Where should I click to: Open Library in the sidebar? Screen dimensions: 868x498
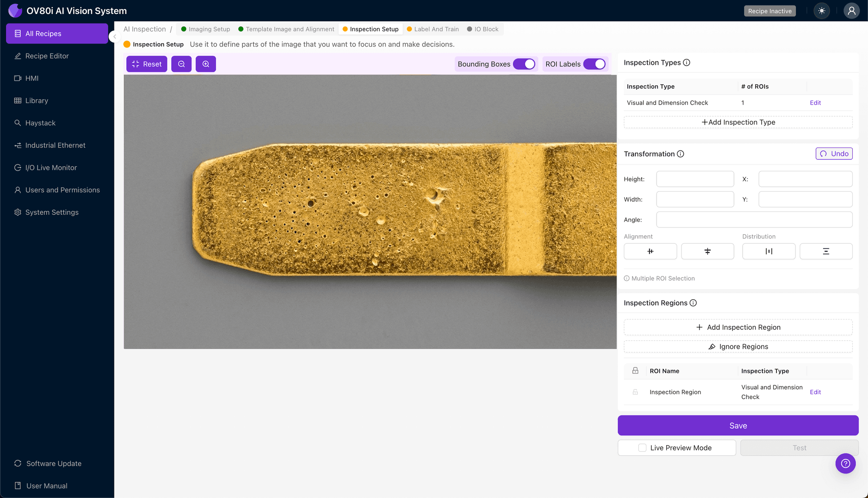tap(57, 101)
